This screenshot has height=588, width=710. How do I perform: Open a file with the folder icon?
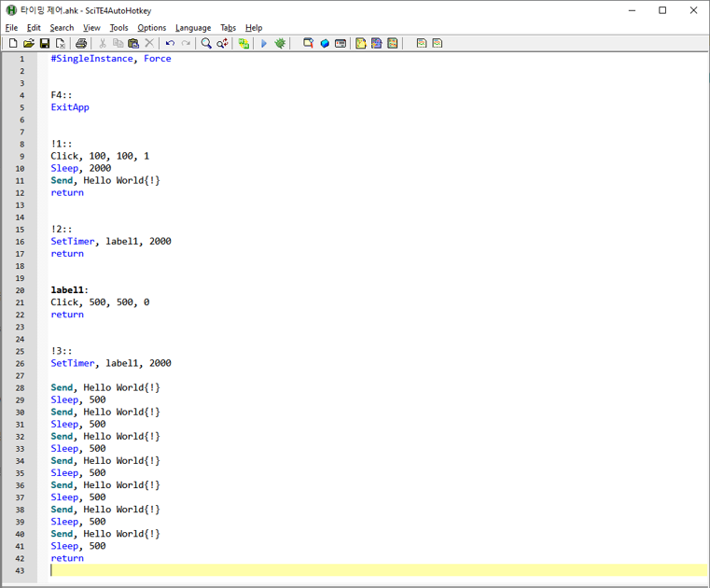(29, 44)
